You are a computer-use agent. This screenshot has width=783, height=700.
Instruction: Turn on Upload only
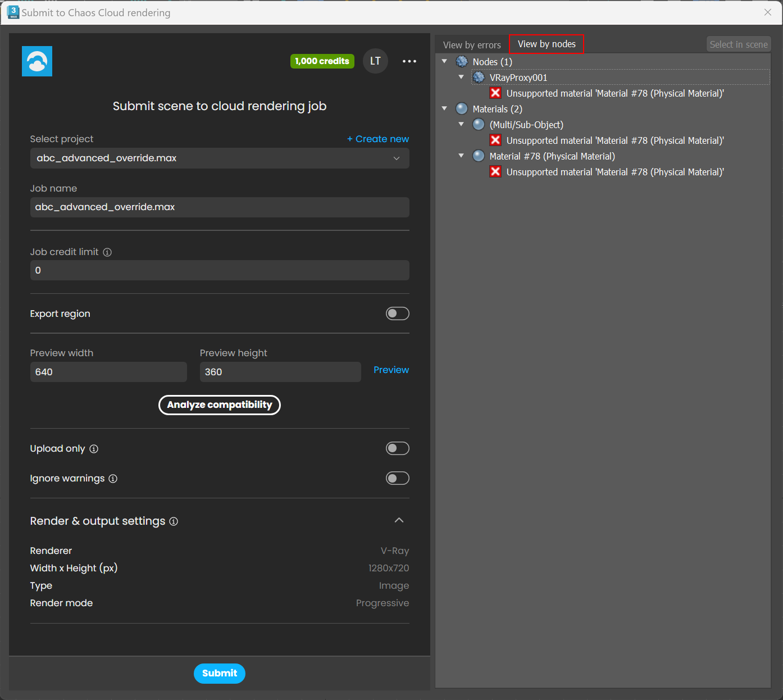point(398,448)
